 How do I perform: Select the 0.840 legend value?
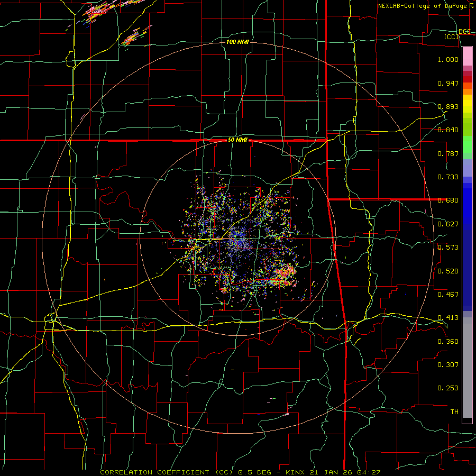(448, 130)
